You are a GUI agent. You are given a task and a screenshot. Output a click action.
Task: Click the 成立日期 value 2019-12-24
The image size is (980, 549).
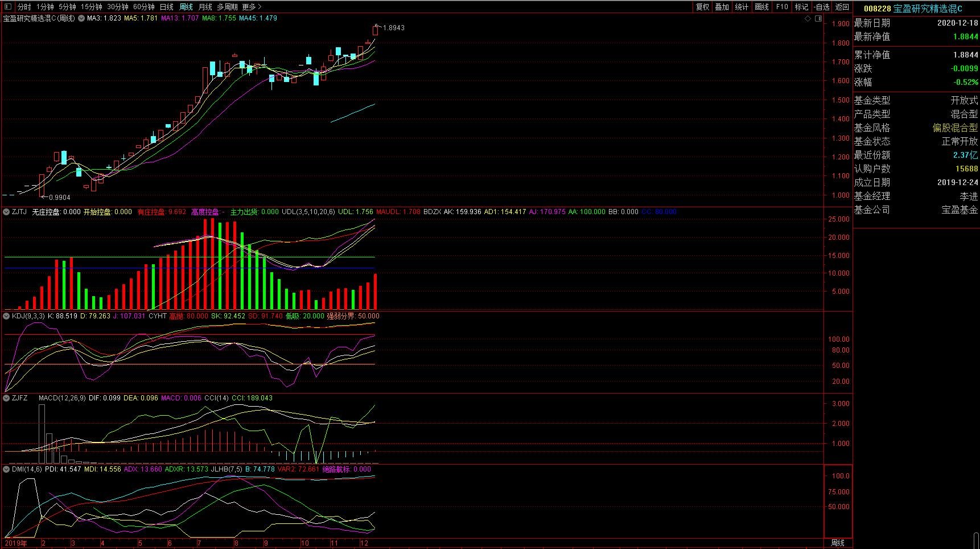[958, 183]
